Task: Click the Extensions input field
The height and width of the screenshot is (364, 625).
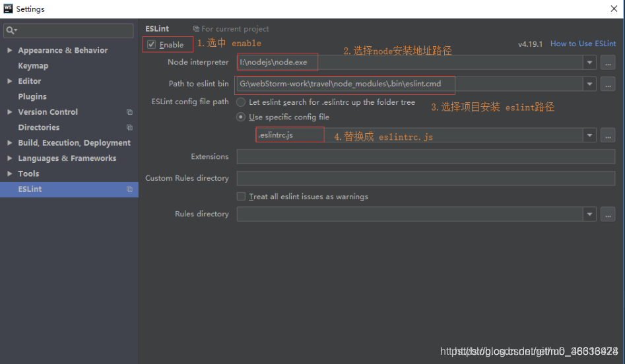Action: (426, 156)
